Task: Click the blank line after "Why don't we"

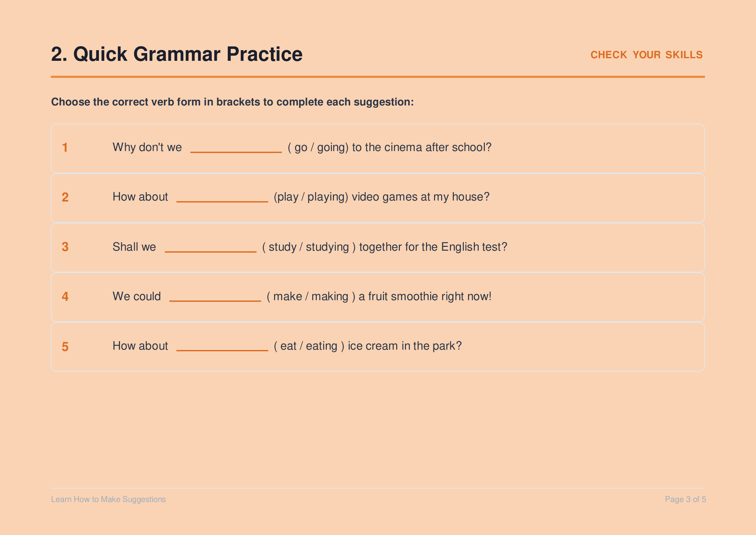Action: 236,152
